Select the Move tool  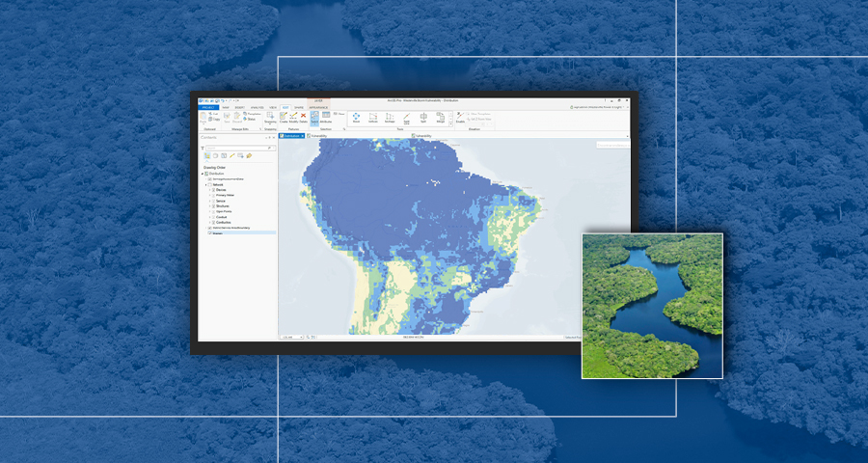(356, 118)
